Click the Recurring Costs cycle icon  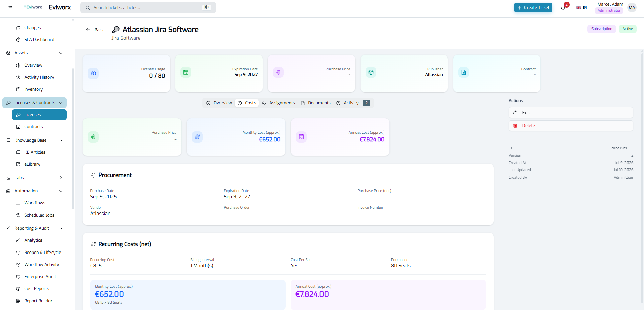click(x=93, y=244)
